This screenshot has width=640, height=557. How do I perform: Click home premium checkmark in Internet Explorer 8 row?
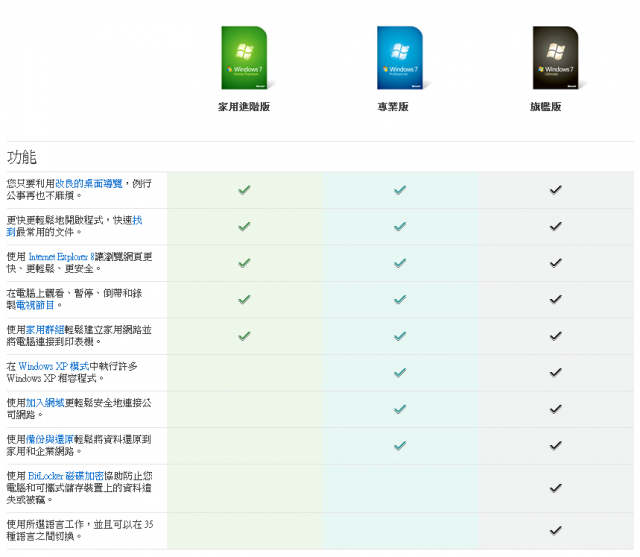pos(244,263)
